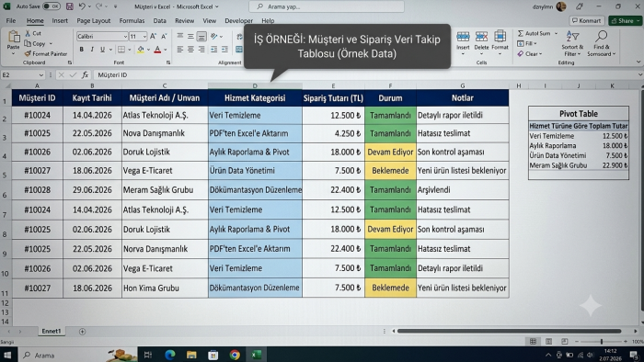Viewport: 644px width, 362px height.
Task: Open the borders dropdown arrow
Action: tap(129, 50)
